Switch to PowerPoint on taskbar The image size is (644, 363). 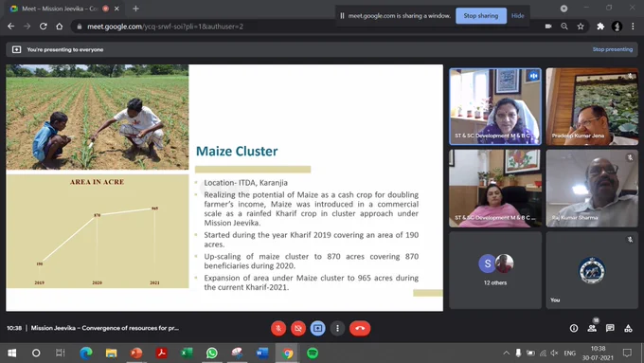coord(136,353)
